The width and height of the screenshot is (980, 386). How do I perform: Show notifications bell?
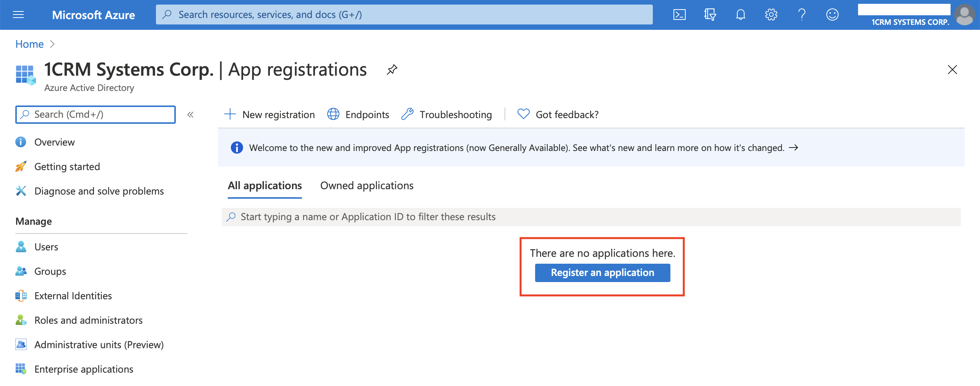740,15
